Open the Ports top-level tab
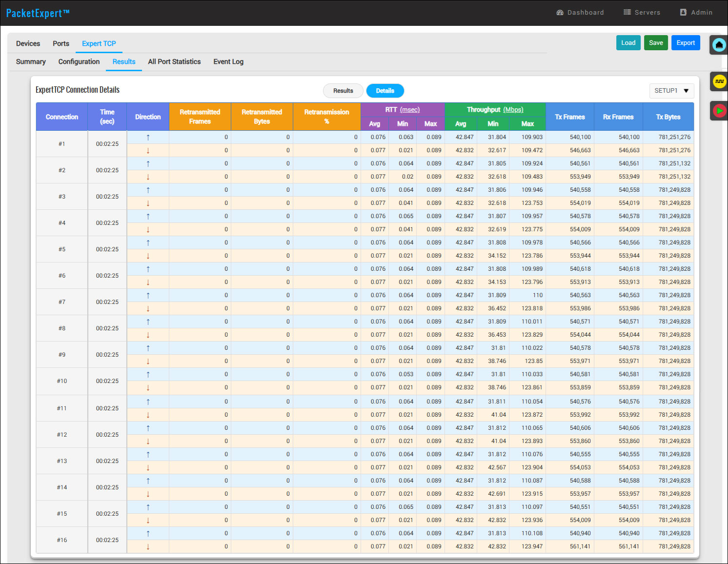728x564 pixels. pos(61,43)
